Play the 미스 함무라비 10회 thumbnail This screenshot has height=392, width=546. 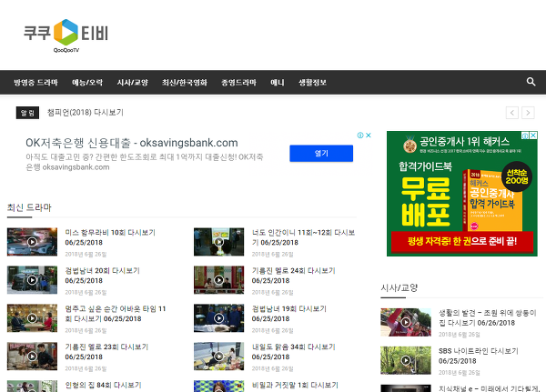[x=32, y=242]
